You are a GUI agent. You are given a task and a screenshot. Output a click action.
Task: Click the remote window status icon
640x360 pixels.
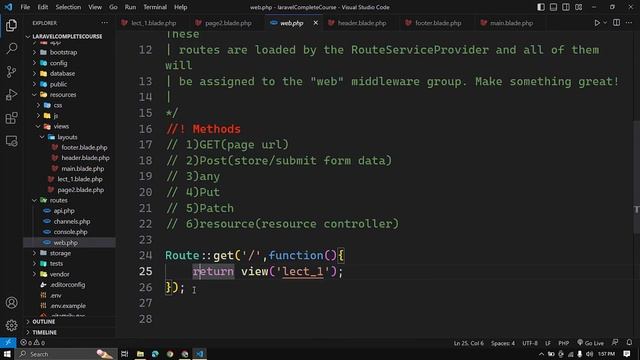(x=8, y=342)
